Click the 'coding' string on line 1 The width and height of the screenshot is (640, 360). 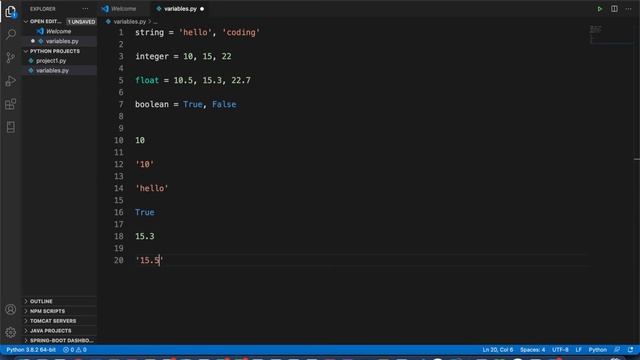tap(241, 32)
